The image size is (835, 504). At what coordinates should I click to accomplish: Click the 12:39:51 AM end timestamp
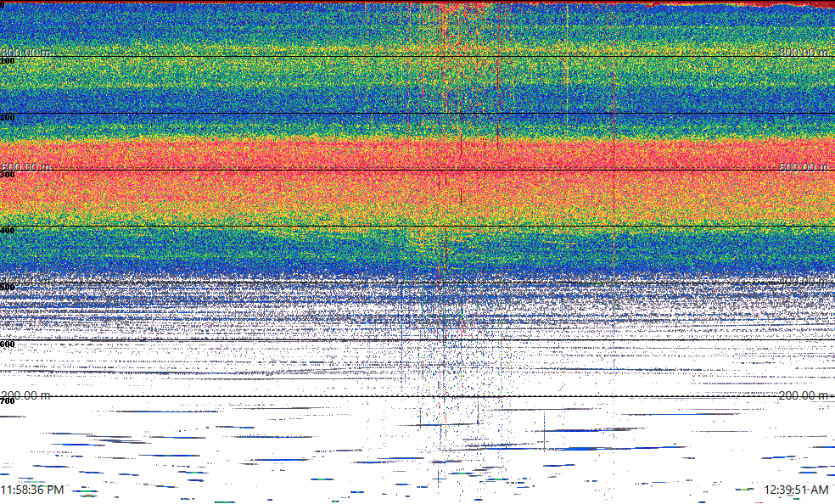point(796,490)
